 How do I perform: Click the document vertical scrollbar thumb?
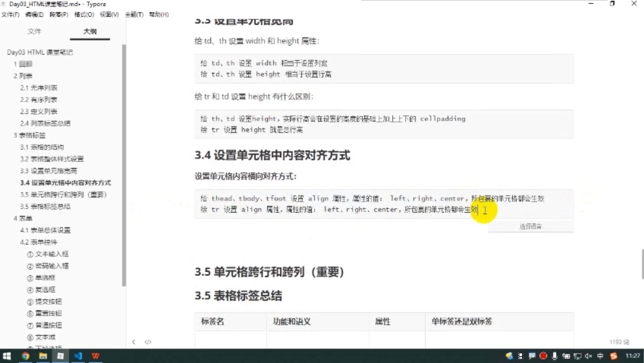(x=642, y=264)
